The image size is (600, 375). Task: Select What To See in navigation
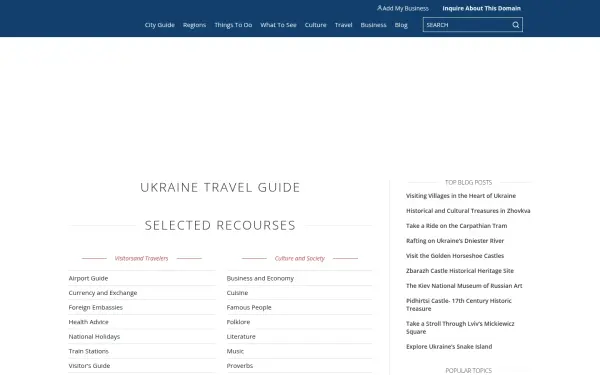[x=278, y=25]
